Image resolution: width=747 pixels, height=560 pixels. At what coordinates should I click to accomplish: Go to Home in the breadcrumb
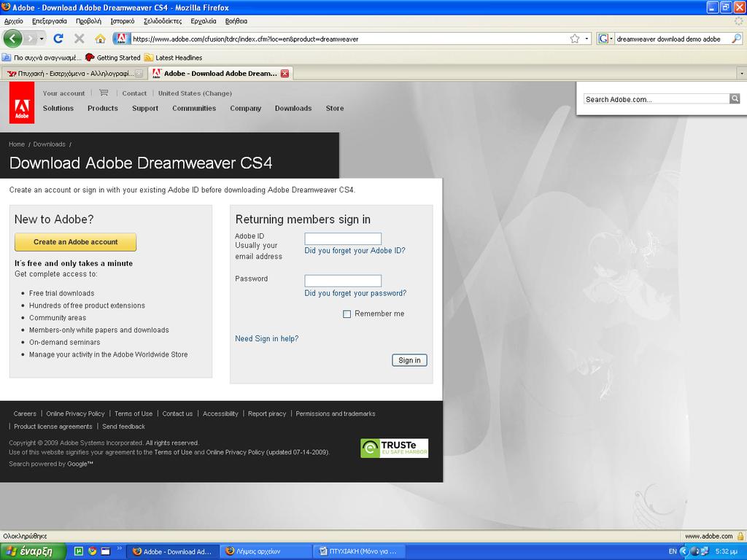point(17,144)
